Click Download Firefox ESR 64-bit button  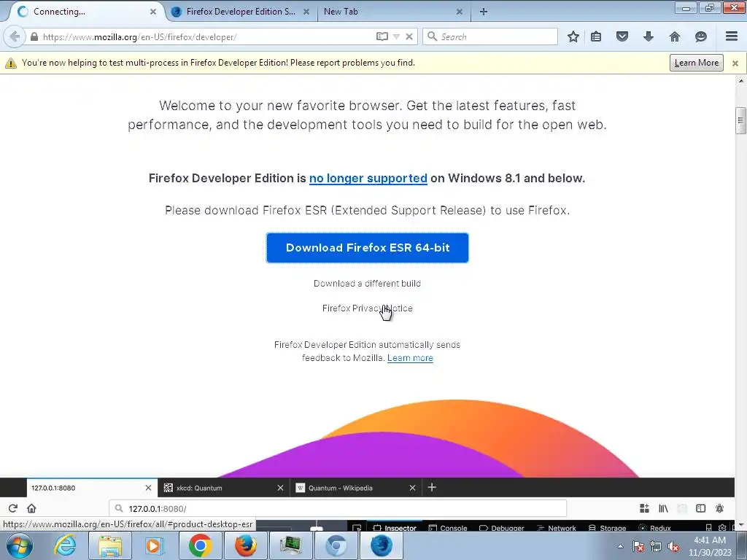pos(368,248)
